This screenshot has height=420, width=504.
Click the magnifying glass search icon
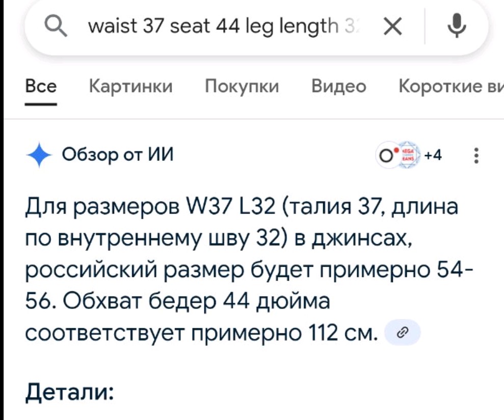(55, 26)
